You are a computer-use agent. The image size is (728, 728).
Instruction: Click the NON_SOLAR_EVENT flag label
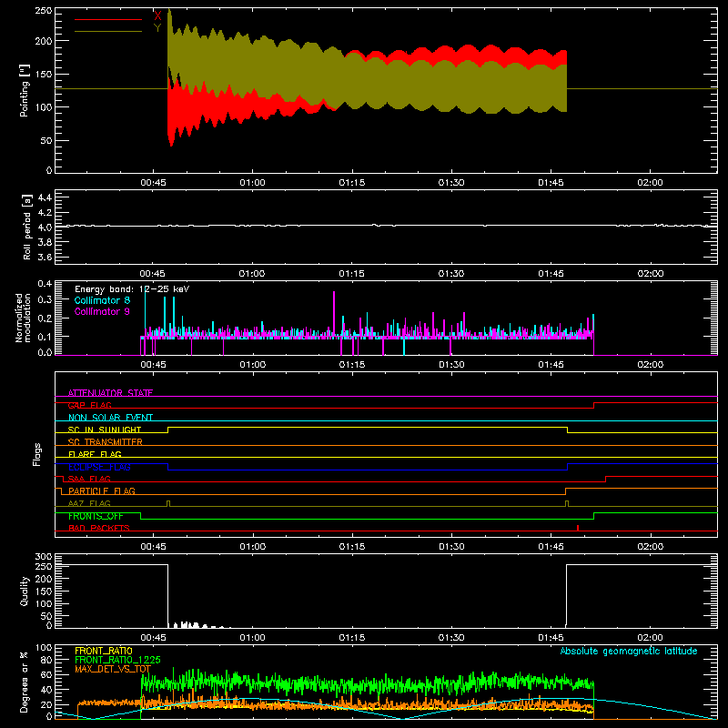(110, 418)
